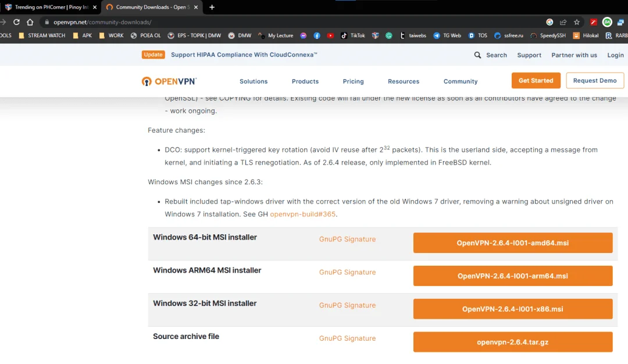Click the orange Update badge

coord(153,55)
